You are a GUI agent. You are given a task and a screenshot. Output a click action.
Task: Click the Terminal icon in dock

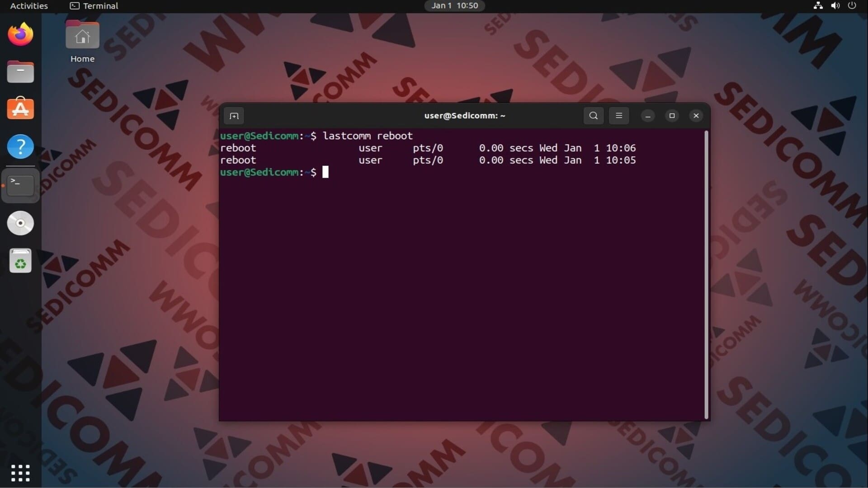(20, 185)
